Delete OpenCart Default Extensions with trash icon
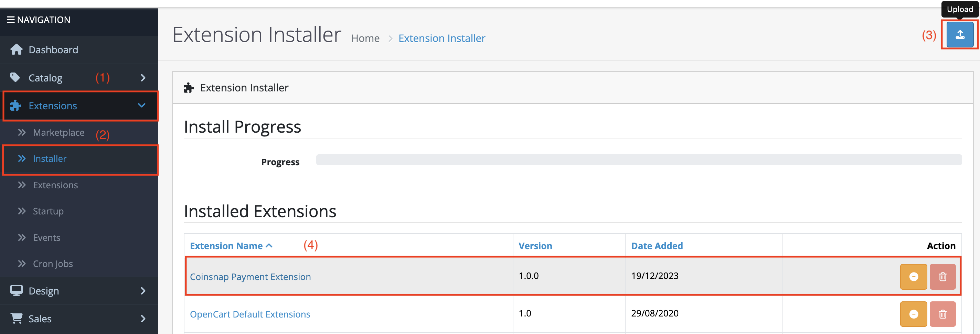Image resolution: width=980 pixels, height=334 pixels. (x=942, y=314)
